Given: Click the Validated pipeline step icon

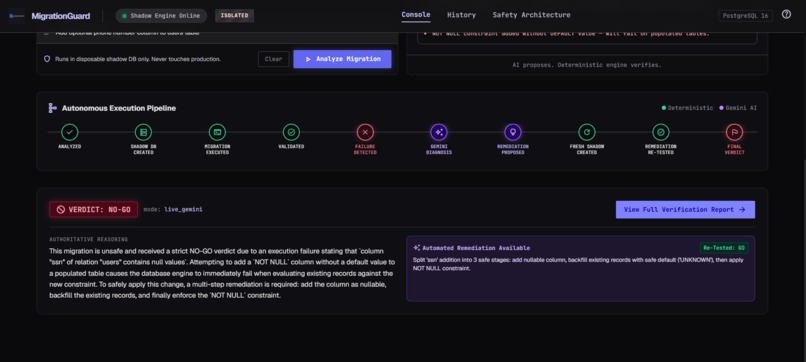Looking at the screenshot, I should pyautogui.click(x=291, y=132).
